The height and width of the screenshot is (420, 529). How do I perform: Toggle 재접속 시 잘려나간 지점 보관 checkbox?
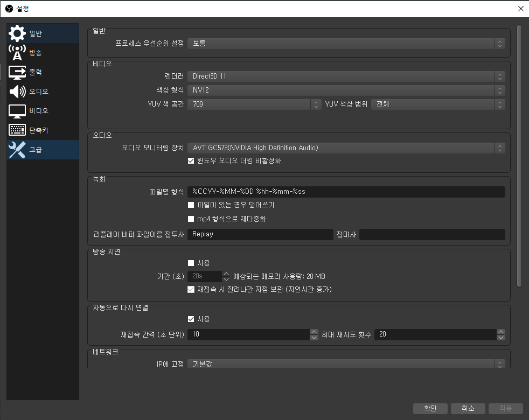coord(191,290)
